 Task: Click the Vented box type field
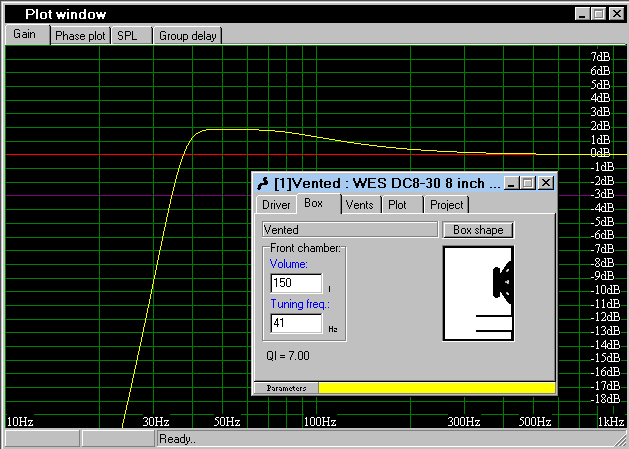[x=350, y=230]
